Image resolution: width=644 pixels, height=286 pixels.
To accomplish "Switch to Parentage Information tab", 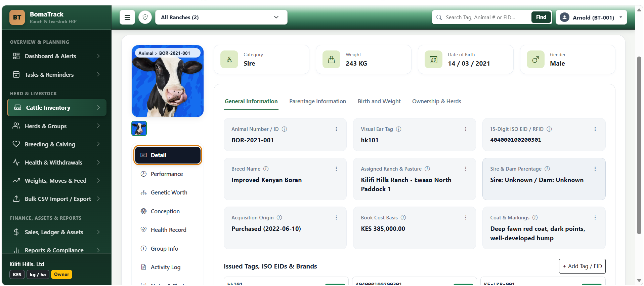I will click(x=317, y=101).
